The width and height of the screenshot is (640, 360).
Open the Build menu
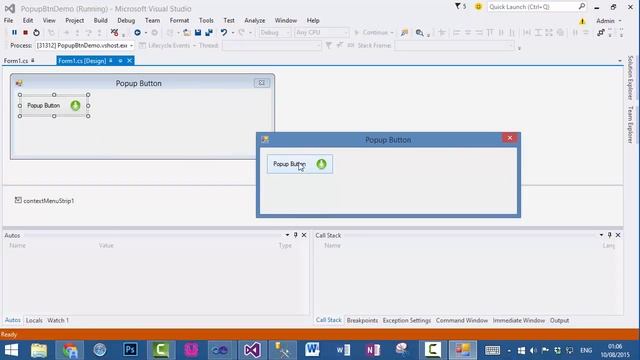(x=100, y=20)
